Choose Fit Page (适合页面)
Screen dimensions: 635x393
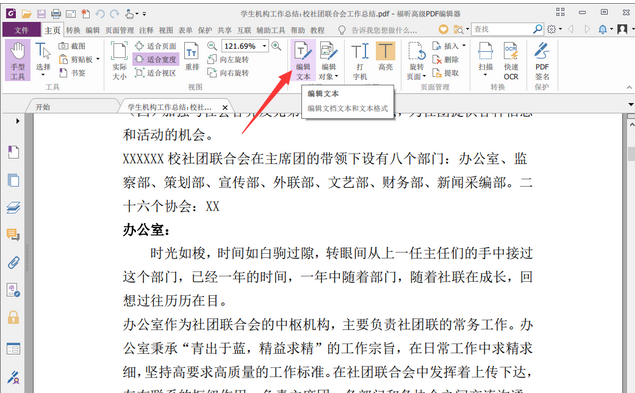tap(156, 46)
